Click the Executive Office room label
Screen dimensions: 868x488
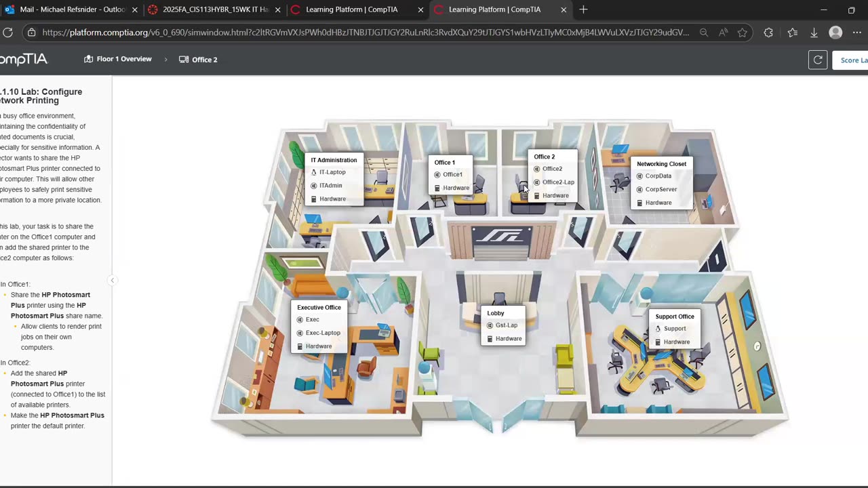pos(319,308)
